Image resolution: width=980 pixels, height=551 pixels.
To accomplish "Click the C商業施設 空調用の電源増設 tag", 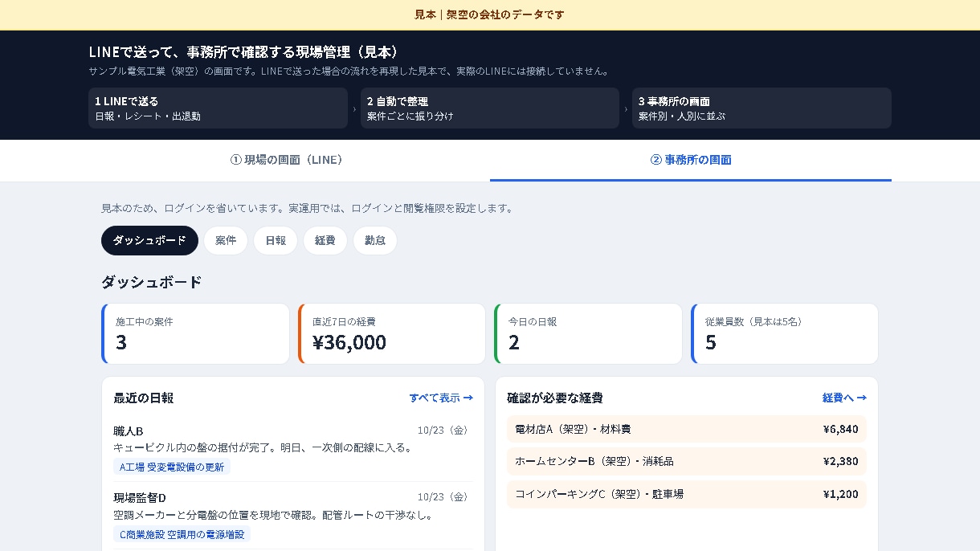I will pyautogui.click(x=182, y=534).
